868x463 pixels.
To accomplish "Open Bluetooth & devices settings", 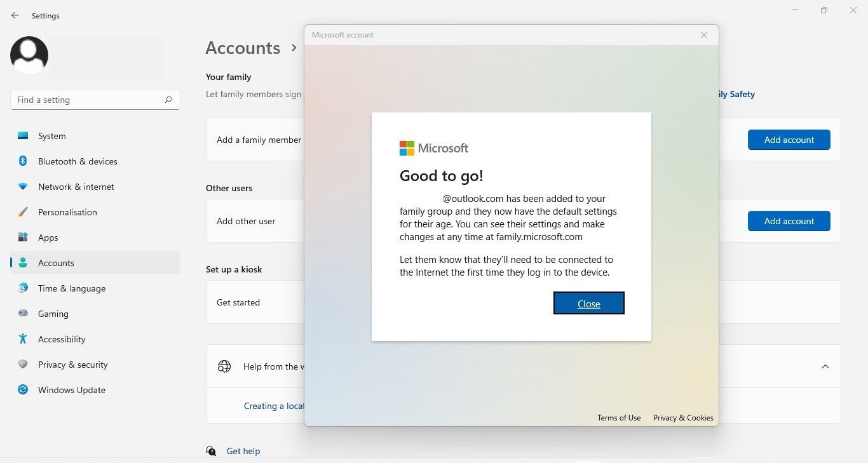I will coord(95,161).
